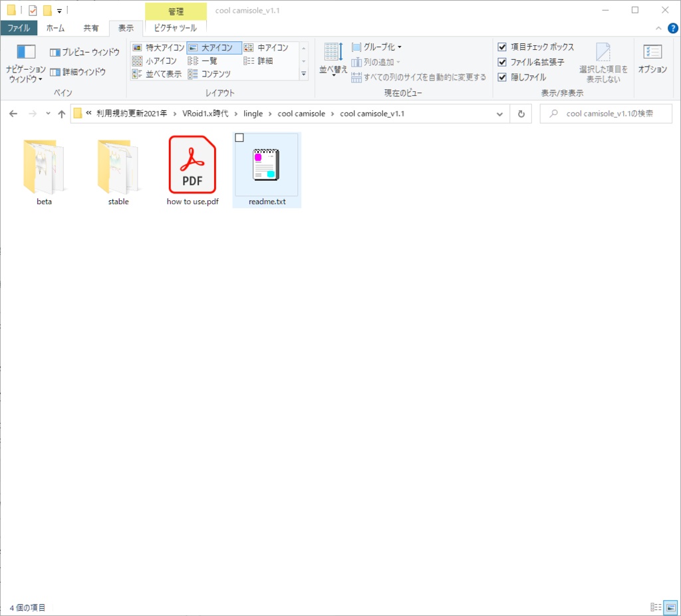The width and height of the screenshot is (681, 616).
Task: Click the readme.txt file name label
Action: click(267, 202)
